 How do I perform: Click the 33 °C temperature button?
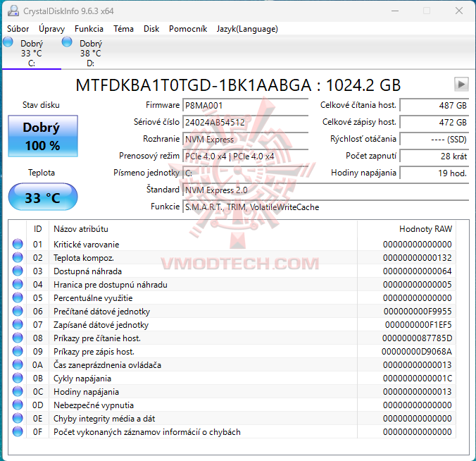pyautogui.click(x=43, y=197)
